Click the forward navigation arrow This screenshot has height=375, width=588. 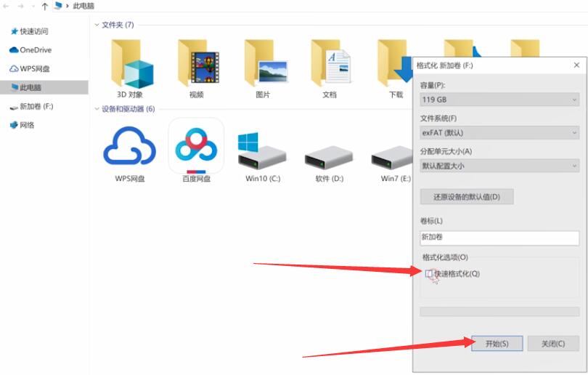(x=20, y=6)
